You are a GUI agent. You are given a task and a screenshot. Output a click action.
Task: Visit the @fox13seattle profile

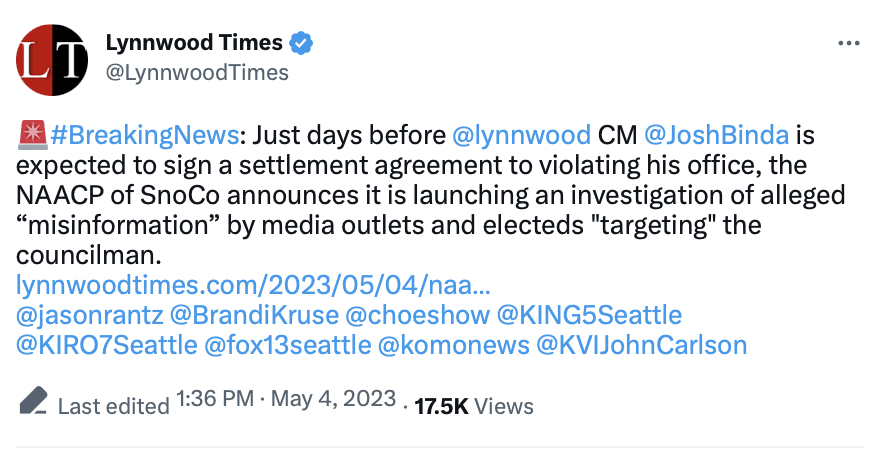287,345
